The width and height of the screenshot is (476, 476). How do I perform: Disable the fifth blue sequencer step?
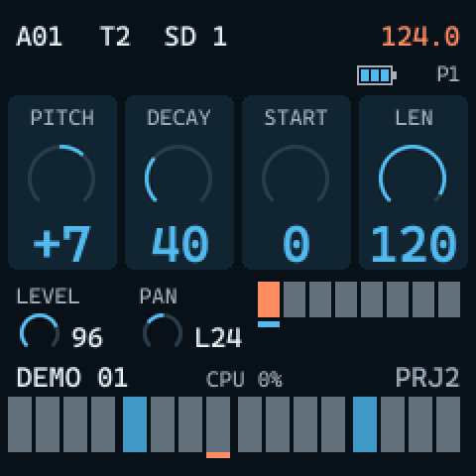135,424
